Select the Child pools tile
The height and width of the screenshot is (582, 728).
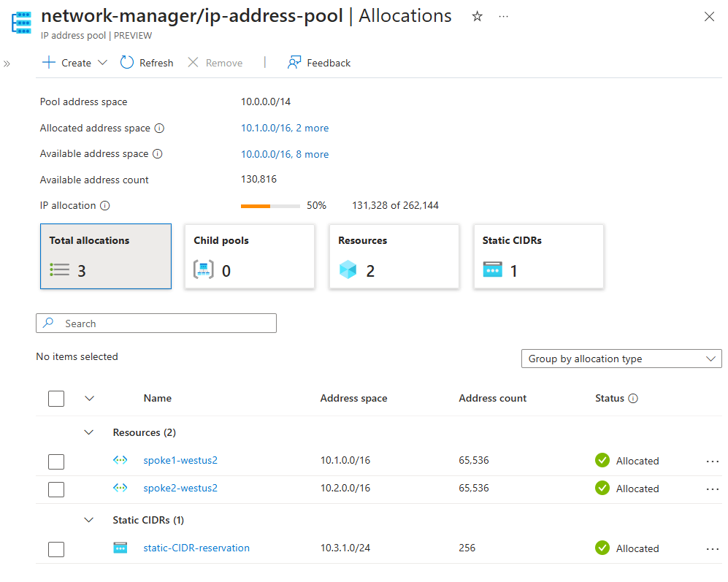[x=250, y=256]
